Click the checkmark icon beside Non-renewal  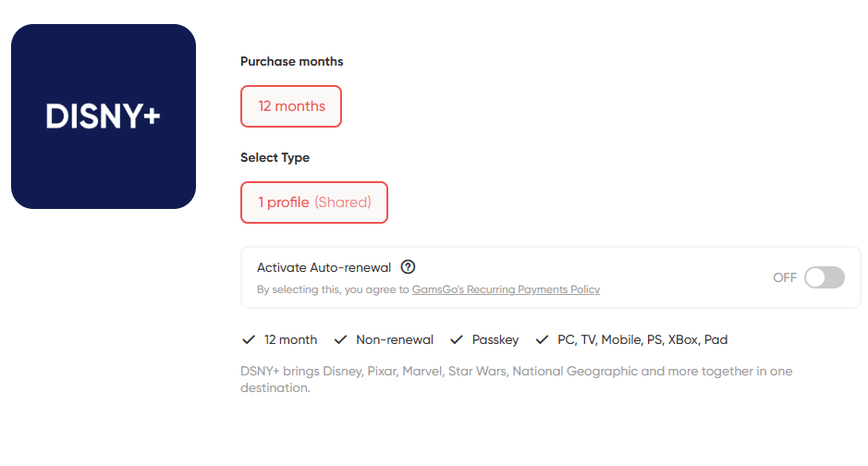click(340, 340)
